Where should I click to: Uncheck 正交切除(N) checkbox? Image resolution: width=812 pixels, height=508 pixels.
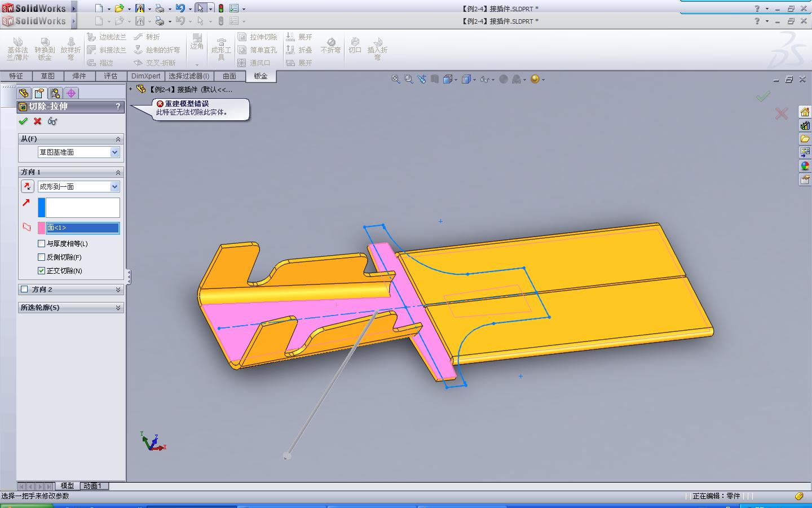click(41, 271)
